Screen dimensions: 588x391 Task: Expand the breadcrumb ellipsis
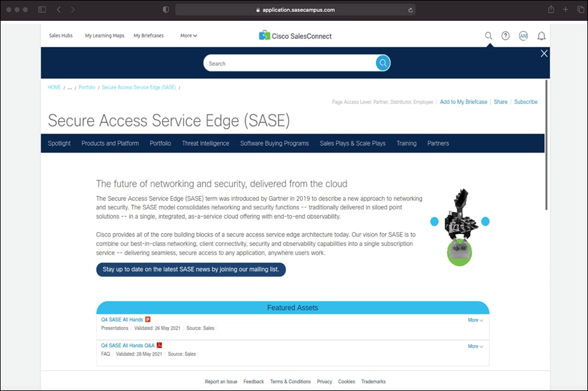point(70,87)
